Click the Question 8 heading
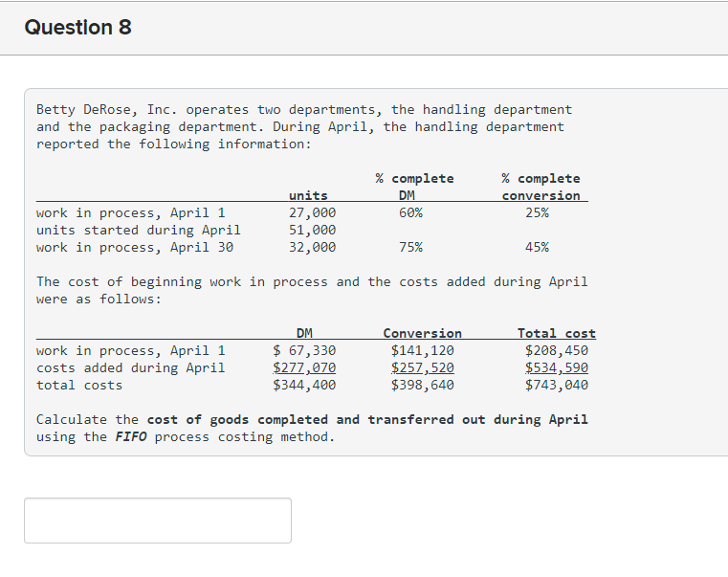This screenshot has height=577, width=728. tap(78, 28)
